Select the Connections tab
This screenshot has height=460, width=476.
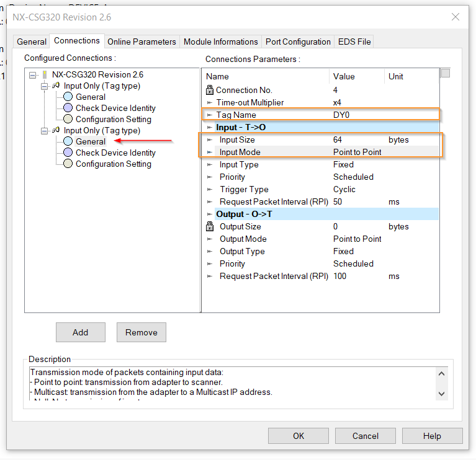[77, 41]
